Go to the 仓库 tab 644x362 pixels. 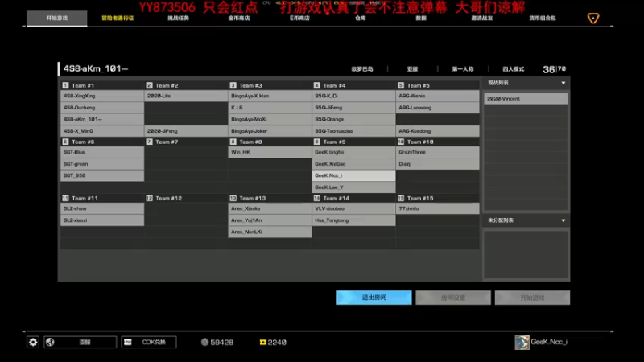coord(360,18)
